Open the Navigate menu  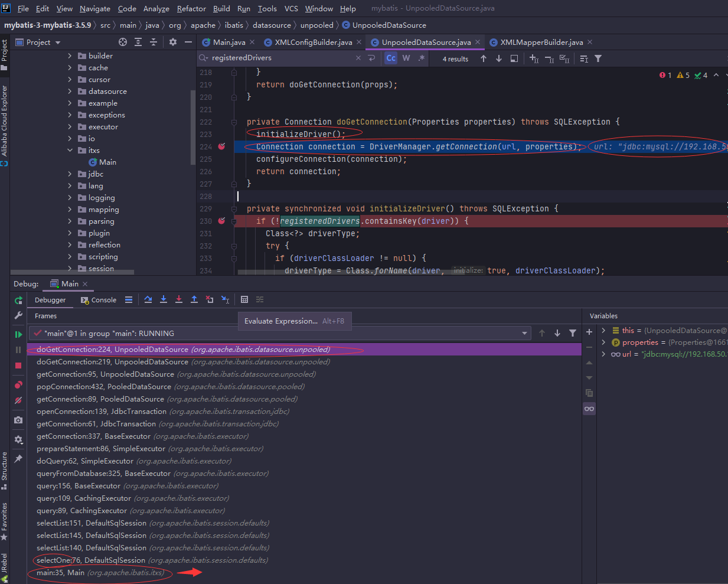click(x=94, y=8)
